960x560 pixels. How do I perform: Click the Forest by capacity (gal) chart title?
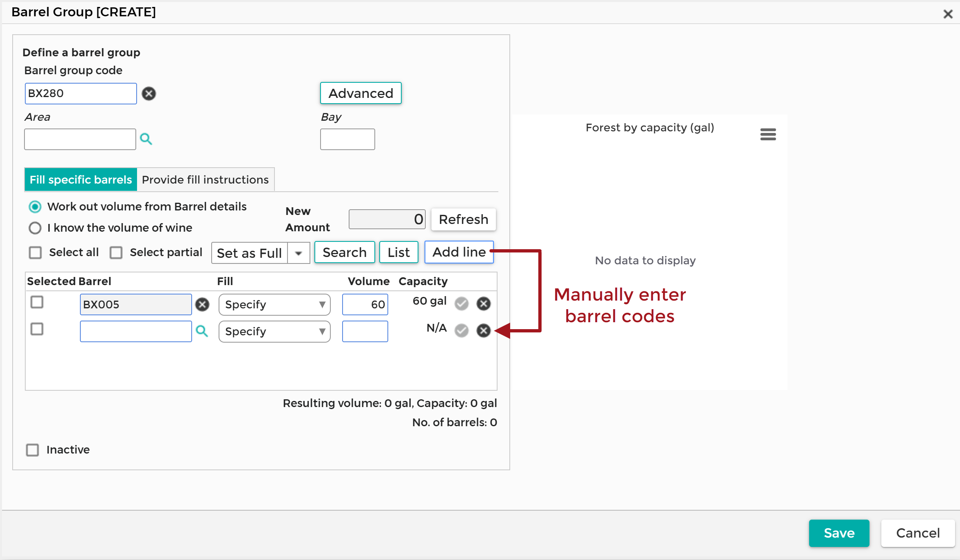click(x=650, y=128)
